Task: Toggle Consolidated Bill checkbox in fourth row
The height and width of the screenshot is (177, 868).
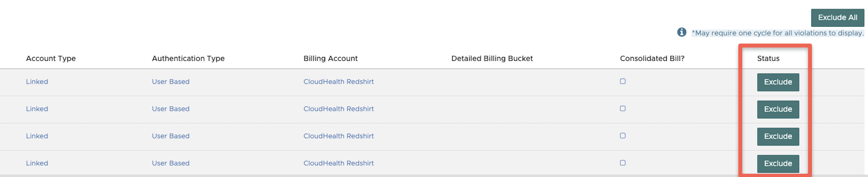Action: pos(622,163)
